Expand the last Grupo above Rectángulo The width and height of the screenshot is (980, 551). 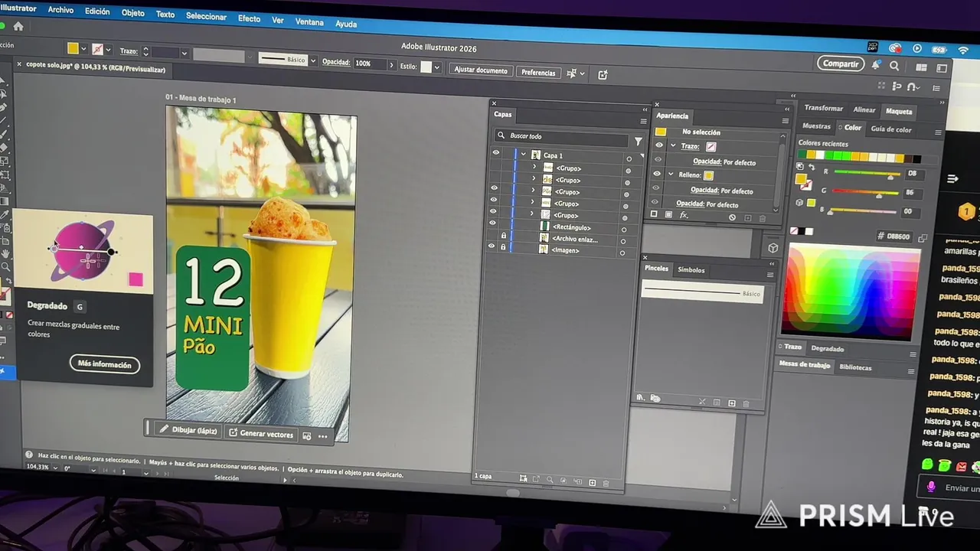tap(532, 214)
